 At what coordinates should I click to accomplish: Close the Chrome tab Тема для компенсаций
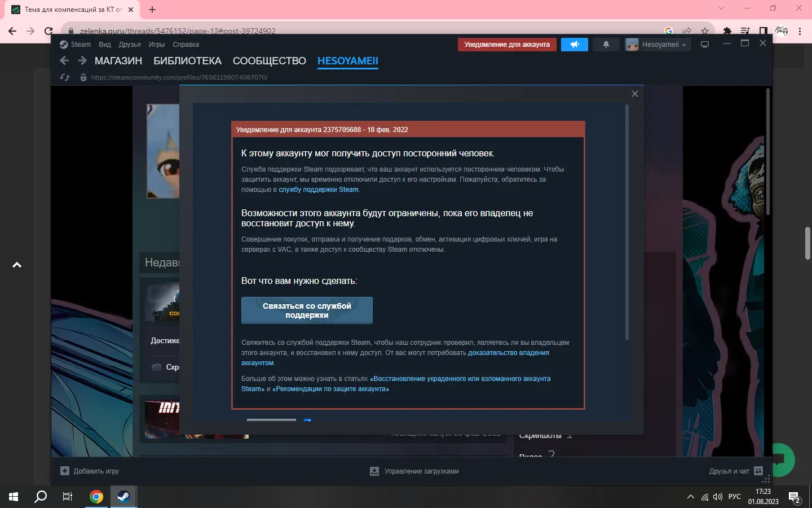coord(131,10)
